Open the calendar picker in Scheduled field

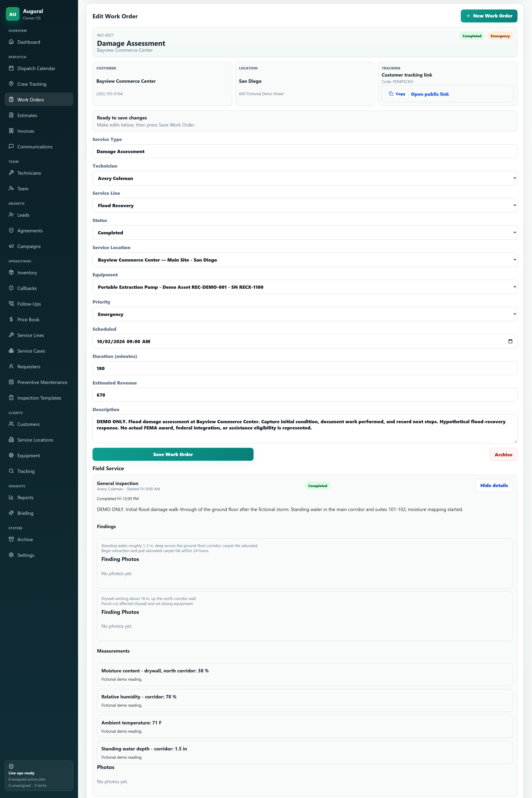510,341
